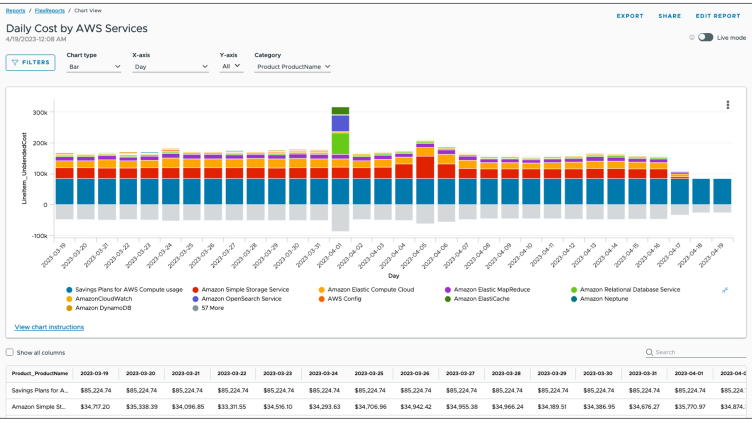Image resolution: width=752 pixels, height=423 pixels.
Task: Click the Amazon Simple Storage Service legend dot
Action: [195, 289]
